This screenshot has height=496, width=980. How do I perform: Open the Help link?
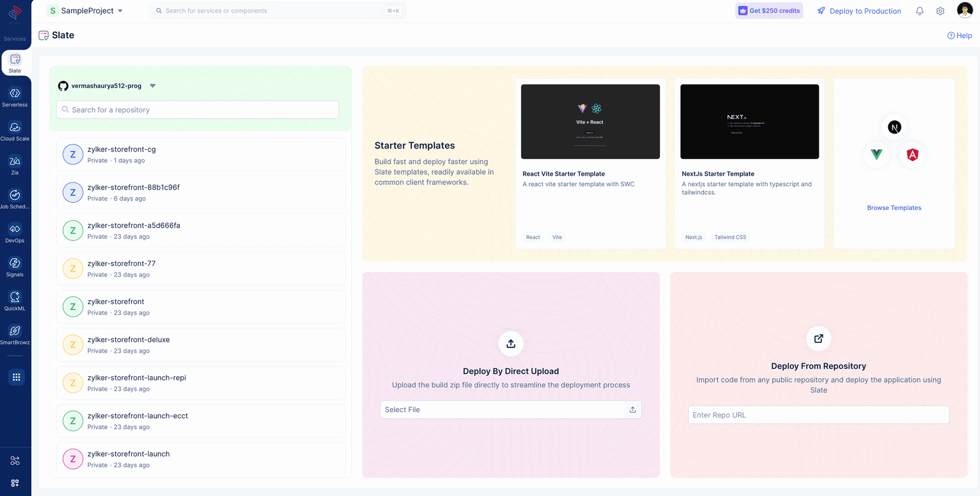pyautogui.click(x=959, y=35)
